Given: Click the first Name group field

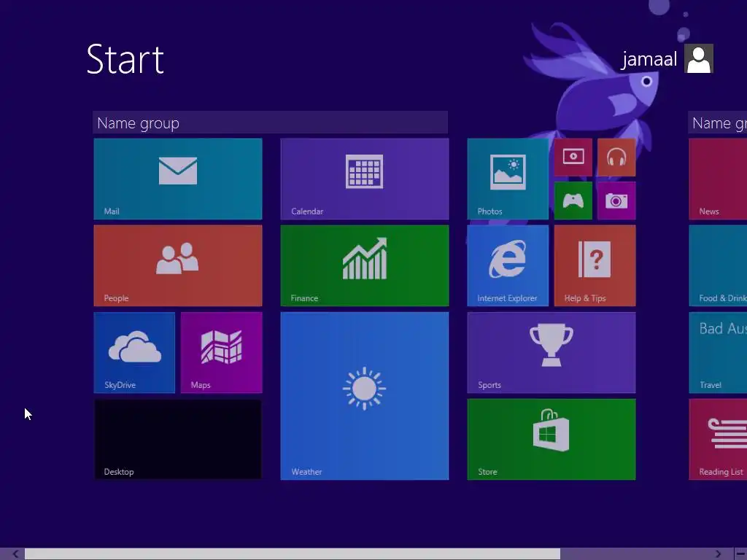Looking at the screenshot, I should click(270, 122).
